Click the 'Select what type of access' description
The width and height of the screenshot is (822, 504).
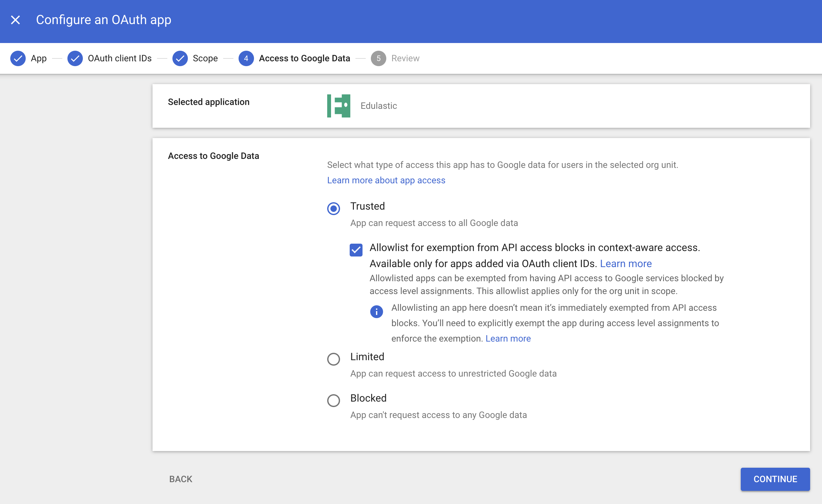pyautogui.click(x=503, y=165)
